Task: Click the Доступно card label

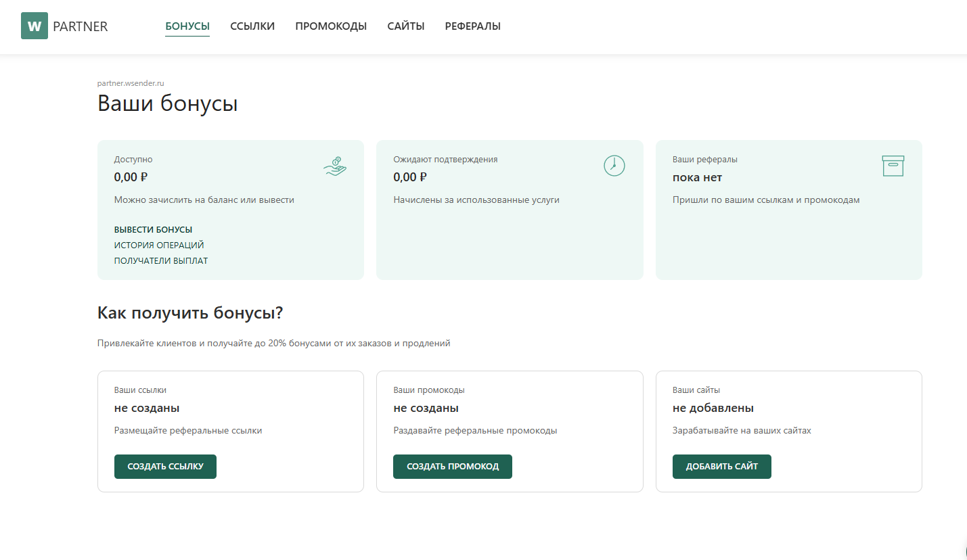Action: point(133,160)
